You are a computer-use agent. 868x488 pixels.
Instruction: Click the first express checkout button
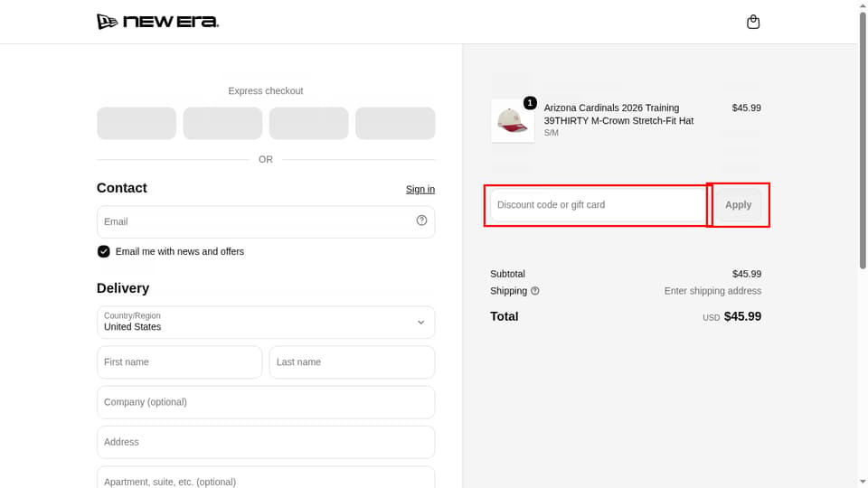pyautogui.click(x=137, y=123)
